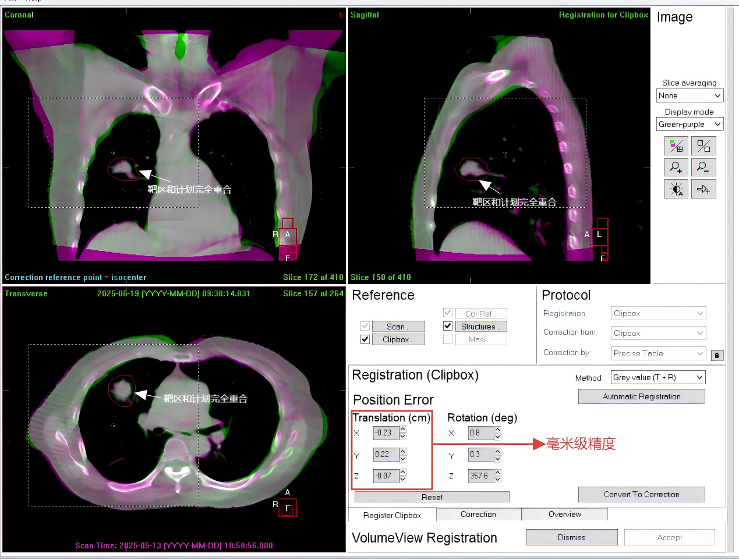Click the Rotation Y field showing 0.3
This screenshot has width=739, height=560.
coord(481,454)
